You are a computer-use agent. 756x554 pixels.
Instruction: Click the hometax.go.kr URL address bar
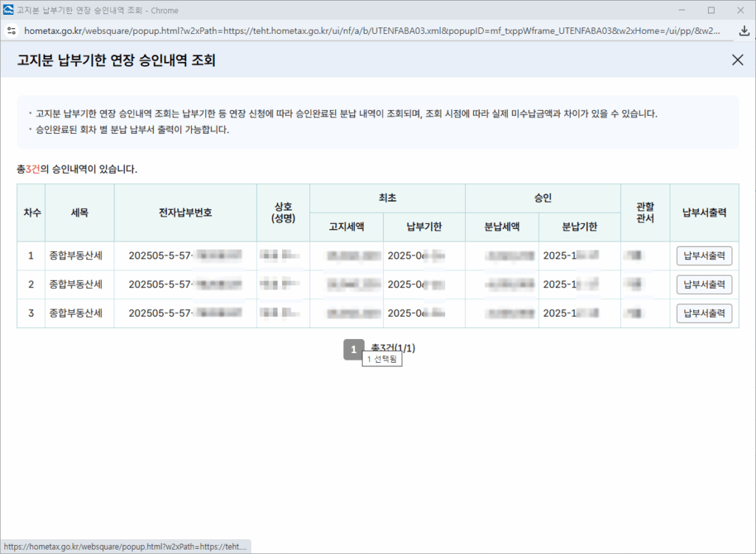click(369, 31)
